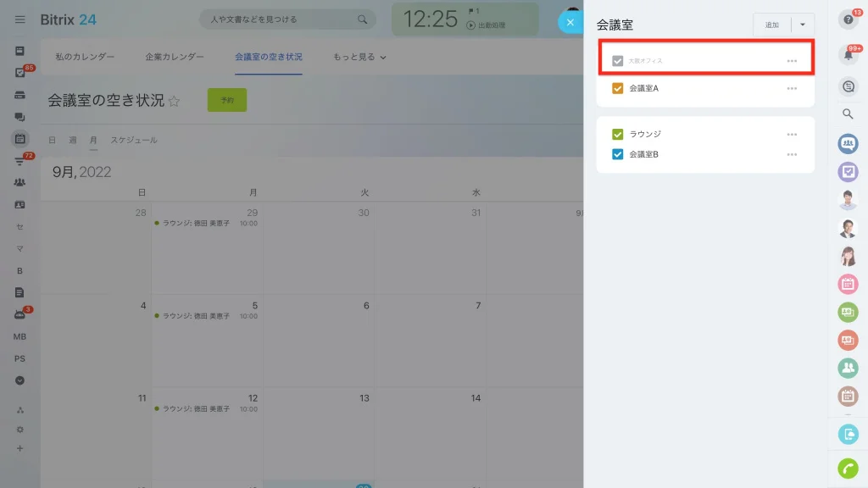
Task: Switch to the 私のカレンダー tab
Action: (x=85, y=57)
